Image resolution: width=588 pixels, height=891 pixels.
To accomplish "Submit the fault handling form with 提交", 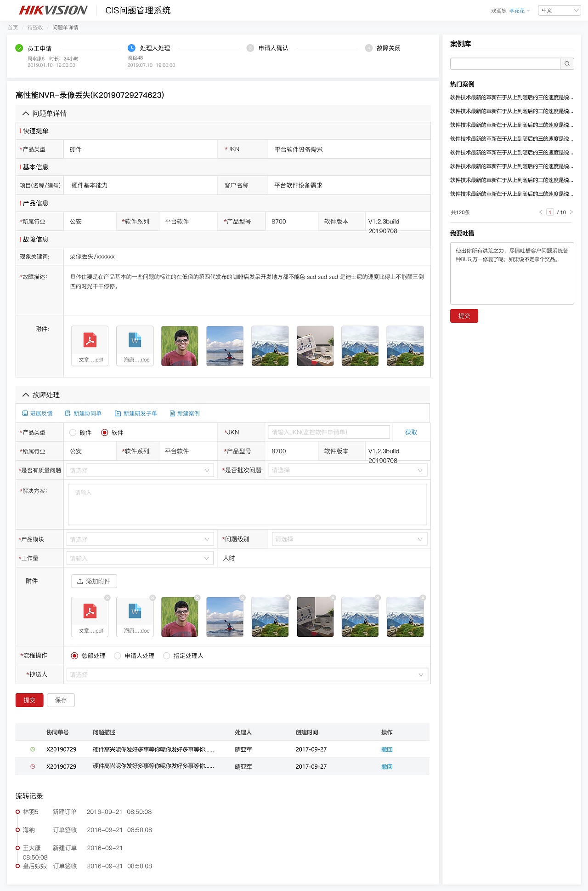I will point(29,700).
